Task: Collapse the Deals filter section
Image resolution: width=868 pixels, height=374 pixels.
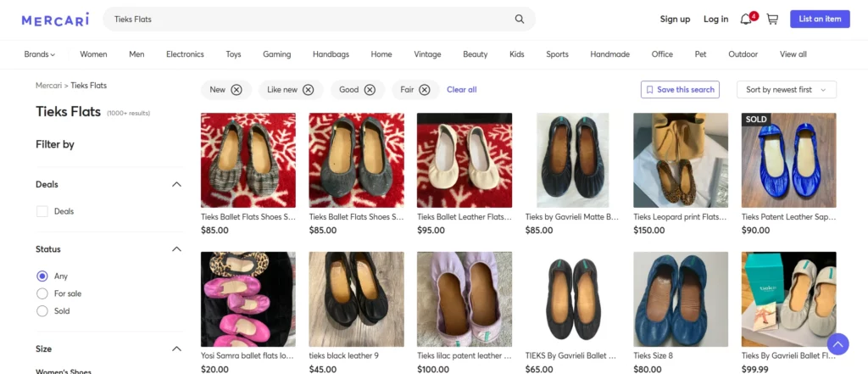Action: click(176, 185)
